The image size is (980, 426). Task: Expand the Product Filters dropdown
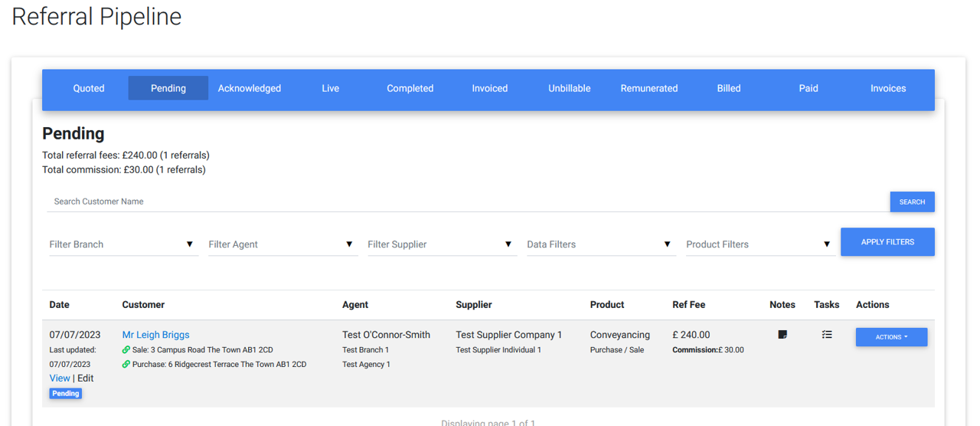click(x=759, y=244)
